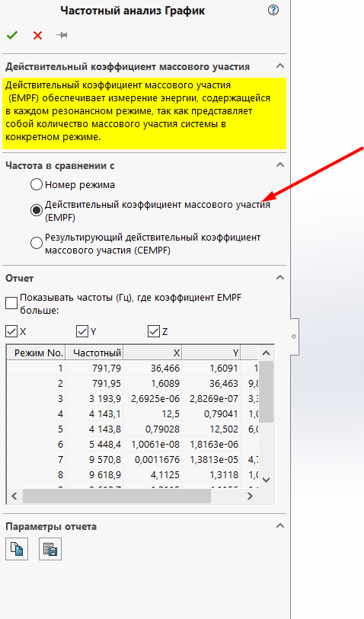Image resolution: width=364 pixels, height=619 pixels.
Task: Click Y value 1,3118
Action: [x=211, y=474]
